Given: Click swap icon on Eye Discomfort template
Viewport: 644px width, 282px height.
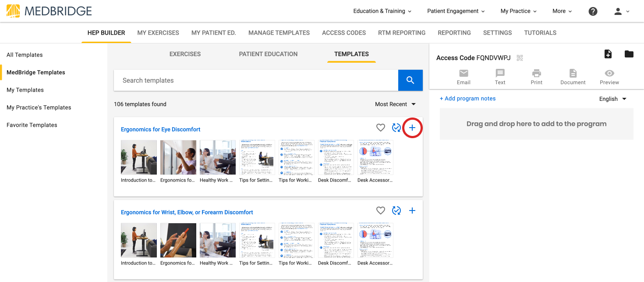Looking at the screenshot, I should coord(396,128).
